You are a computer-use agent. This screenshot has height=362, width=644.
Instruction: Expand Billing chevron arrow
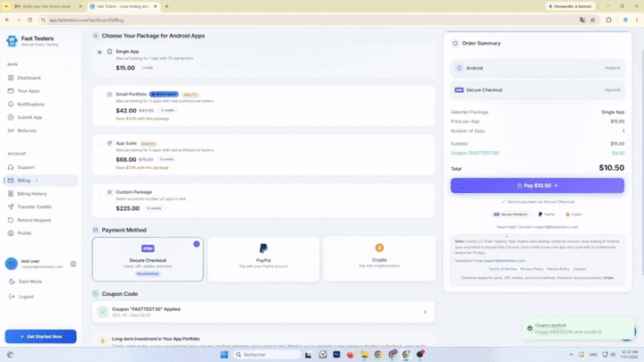(37, 181)
